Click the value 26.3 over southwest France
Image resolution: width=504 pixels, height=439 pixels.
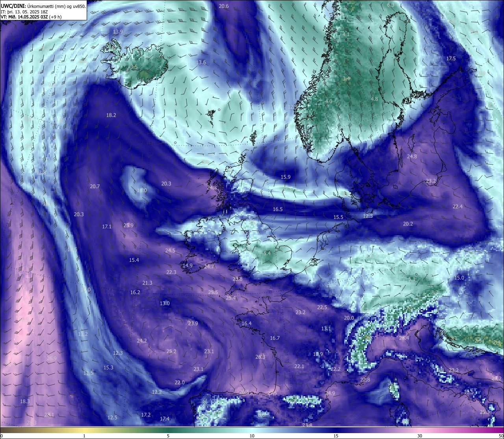pyautogui.click(x=260, y=357)
